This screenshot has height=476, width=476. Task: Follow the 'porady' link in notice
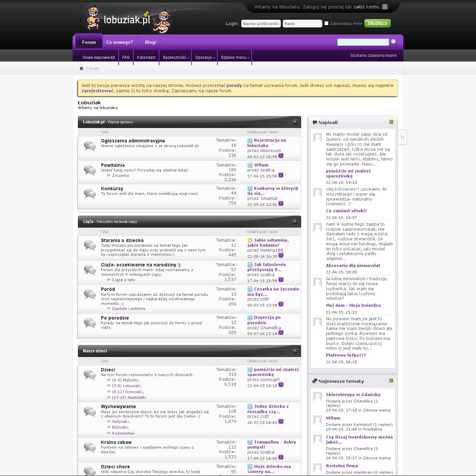coord(234,85)
